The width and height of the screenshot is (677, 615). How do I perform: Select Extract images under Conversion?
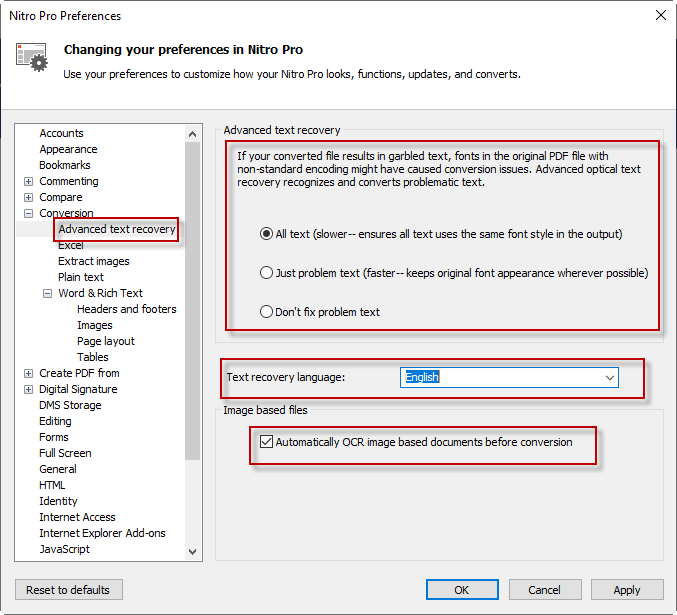93,261
